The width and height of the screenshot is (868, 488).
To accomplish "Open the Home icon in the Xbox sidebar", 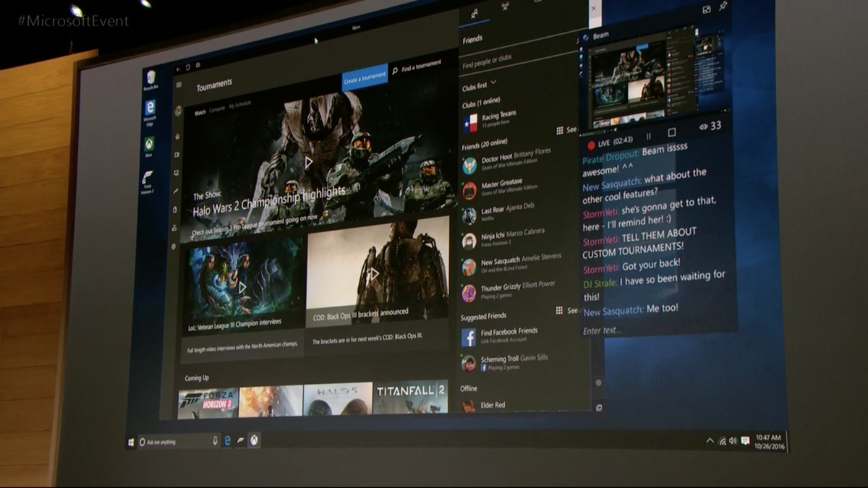I will point(177,136).
